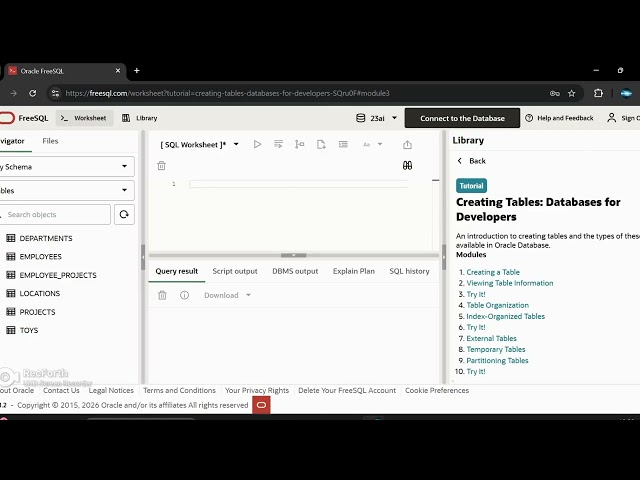Open the 23ai database version dropdown
The image size is (640, 480).
pyautogui.click(x=394, y=118)
